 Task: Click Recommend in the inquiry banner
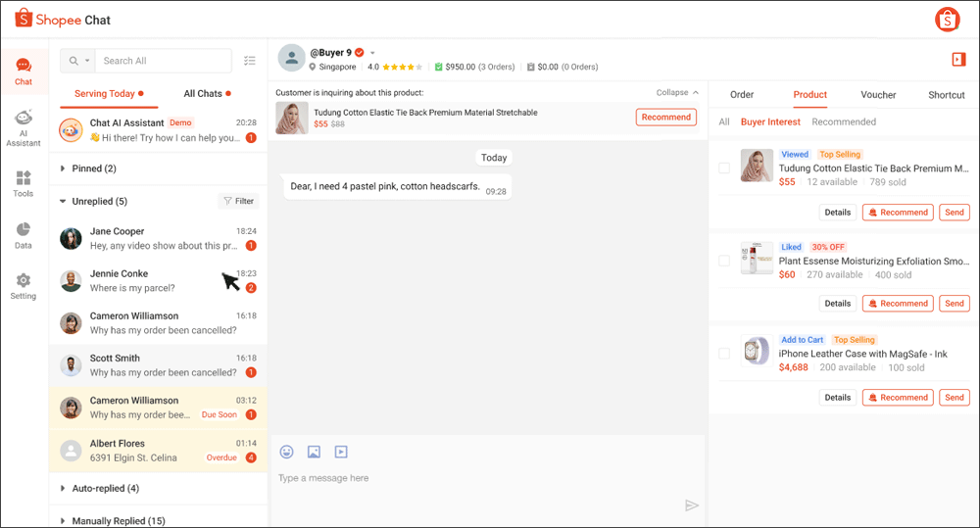[666, 118]
